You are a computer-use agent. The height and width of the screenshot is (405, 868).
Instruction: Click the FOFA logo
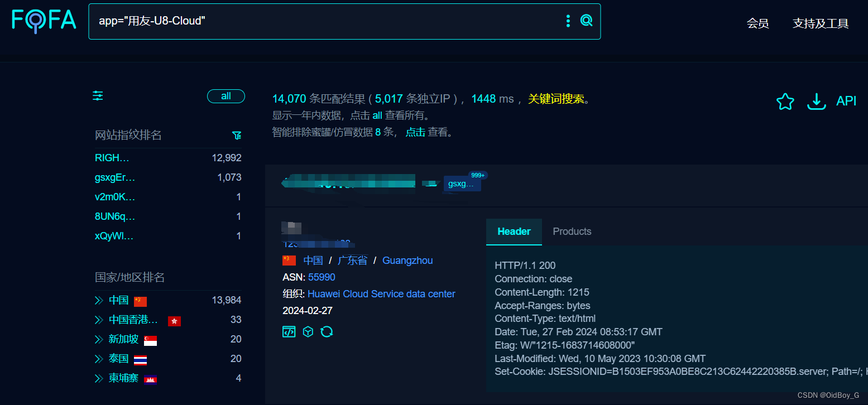click(44, 21)
